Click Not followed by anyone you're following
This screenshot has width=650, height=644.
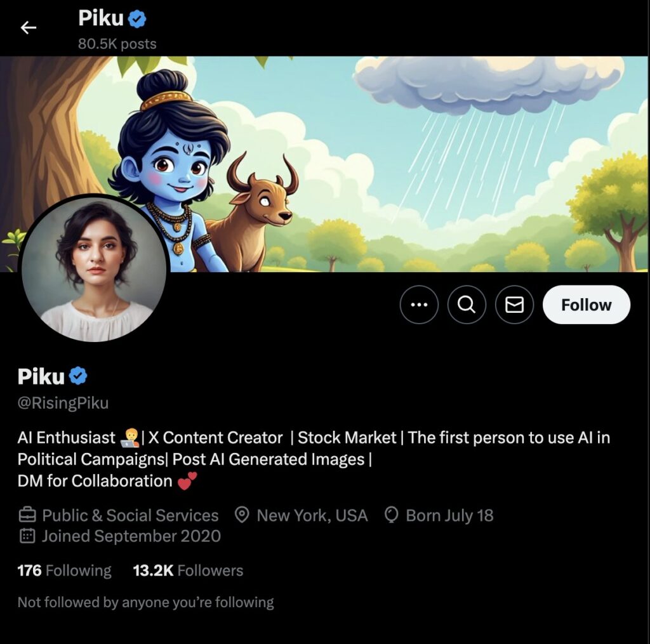click(x=145, y=602)
